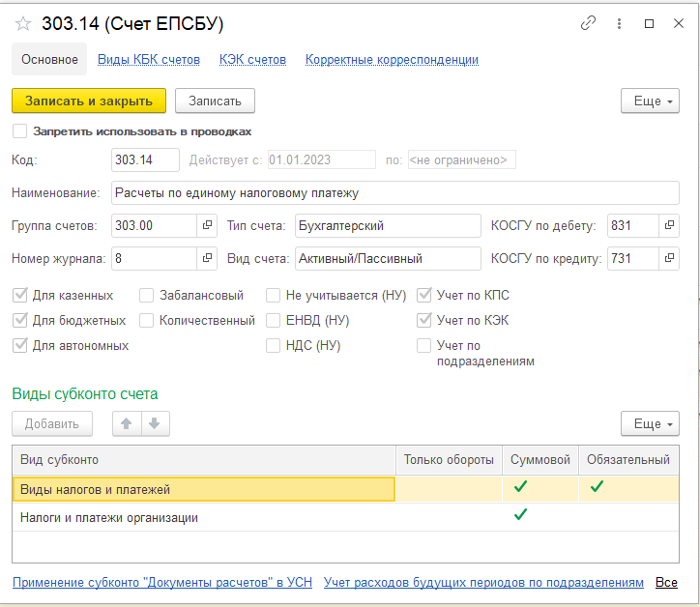Enable Запретить использовать в проводках checkbox
Screen dimensions: 700x607
19,131
